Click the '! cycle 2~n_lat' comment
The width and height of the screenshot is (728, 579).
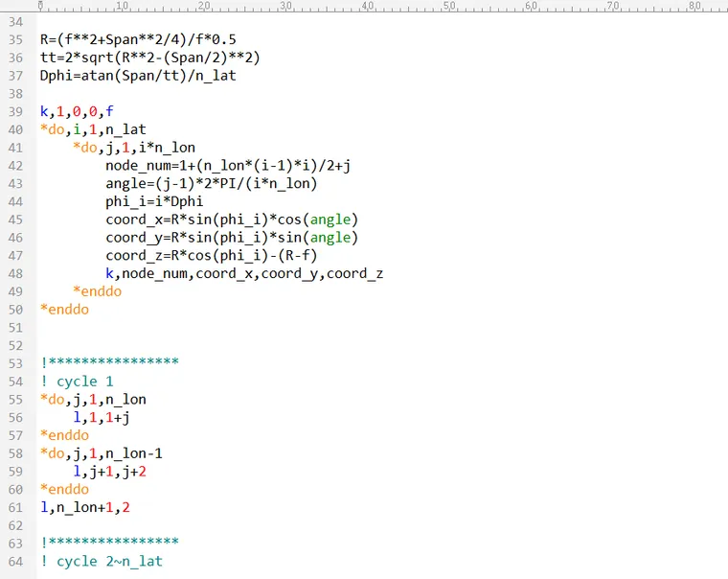tap(102, 562)
